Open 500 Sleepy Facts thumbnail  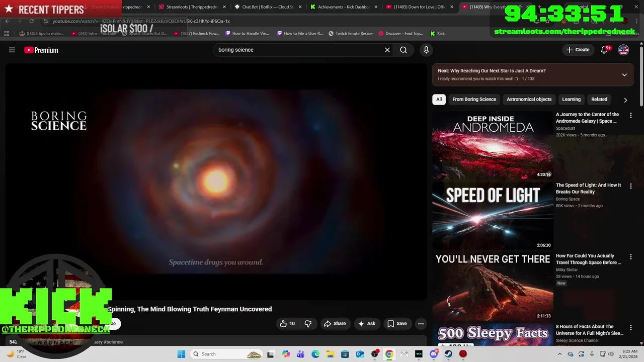[493, 335]
